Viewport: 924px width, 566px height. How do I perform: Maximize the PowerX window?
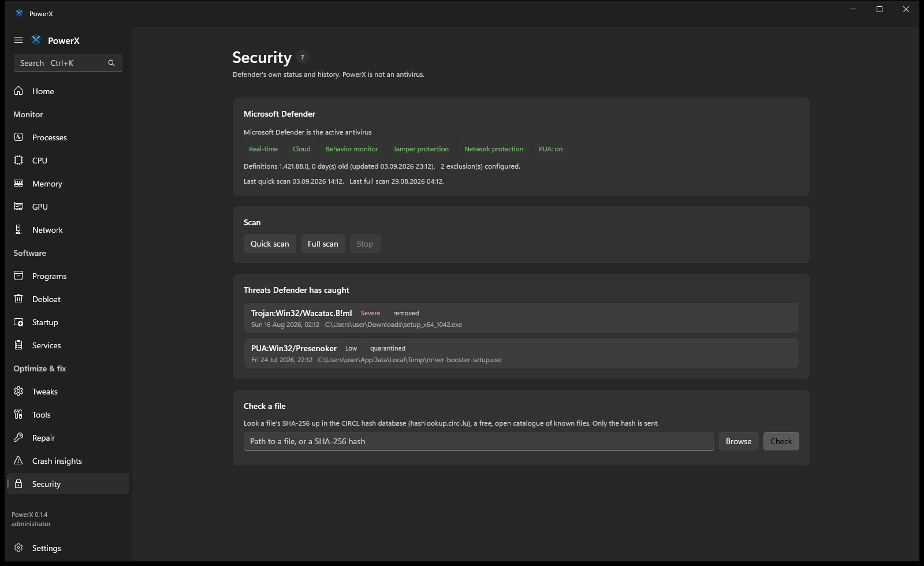(x=880, y=9)
